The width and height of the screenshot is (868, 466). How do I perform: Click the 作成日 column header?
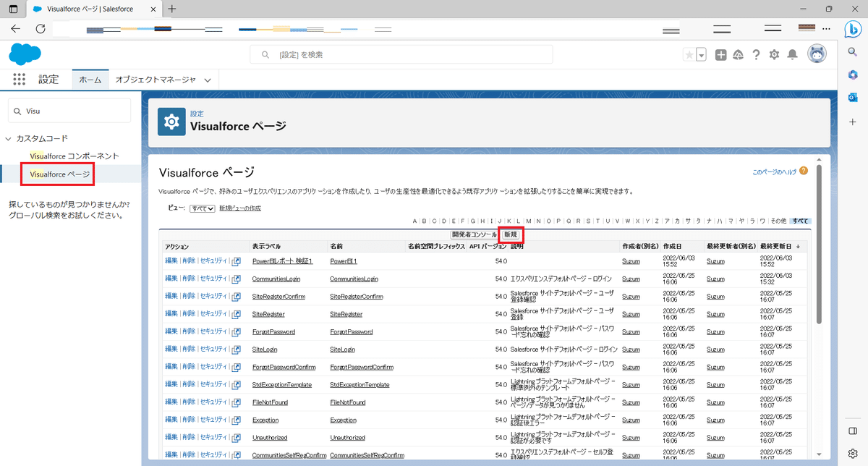point(672,247)
